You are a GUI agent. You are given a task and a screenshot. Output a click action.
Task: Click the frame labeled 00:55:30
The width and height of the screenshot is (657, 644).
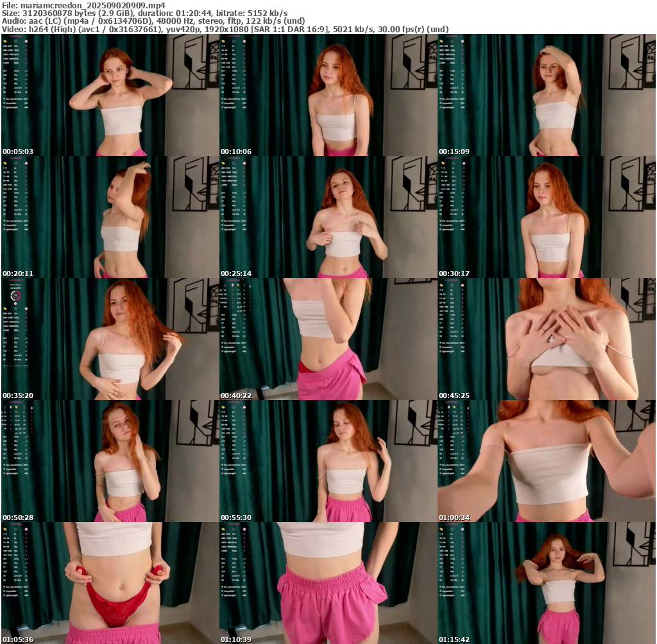coord(328,461)
